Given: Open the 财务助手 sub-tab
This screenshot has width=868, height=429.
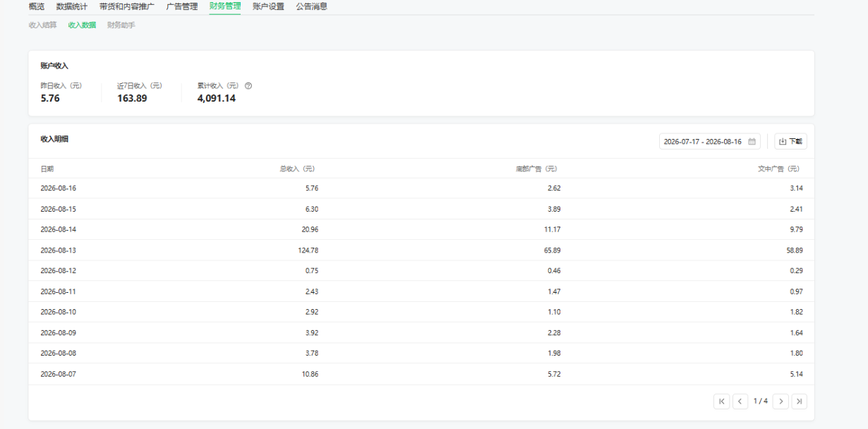Looking at the screenshot, I should tap(121, 25).
